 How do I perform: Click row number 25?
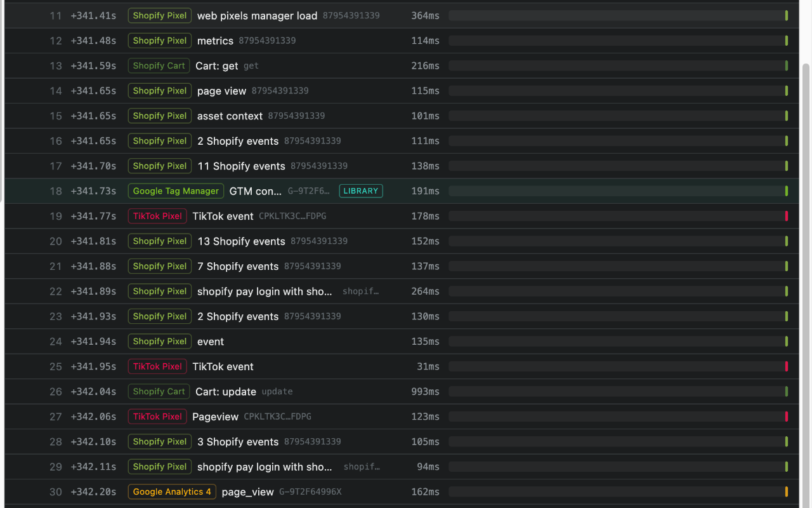coord(56,366)
